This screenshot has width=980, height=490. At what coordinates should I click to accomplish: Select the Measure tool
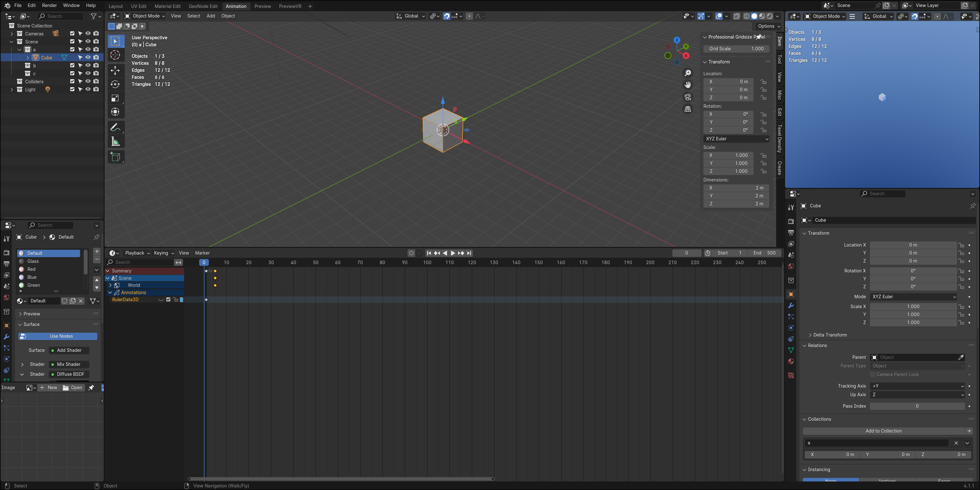[115, 142]
